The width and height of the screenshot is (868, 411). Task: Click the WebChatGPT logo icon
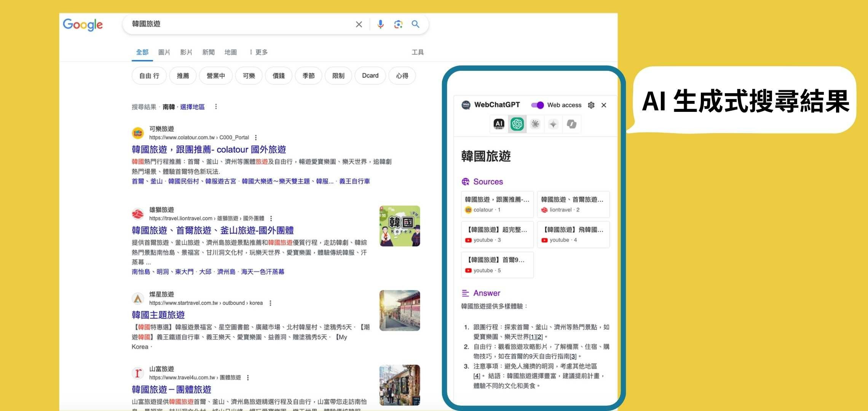466,105
